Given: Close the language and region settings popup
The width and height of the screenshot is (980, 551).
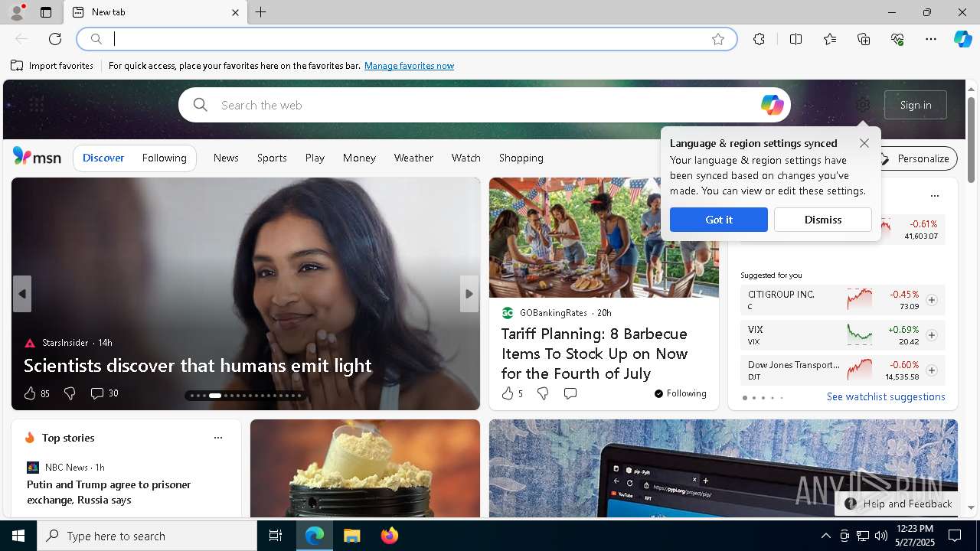Looking at the screenshot, I should coord(864,143).
